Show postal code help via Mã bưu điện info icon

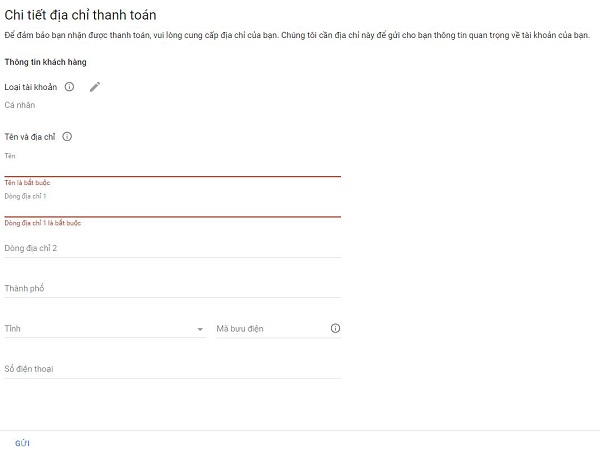click(335, 328)
